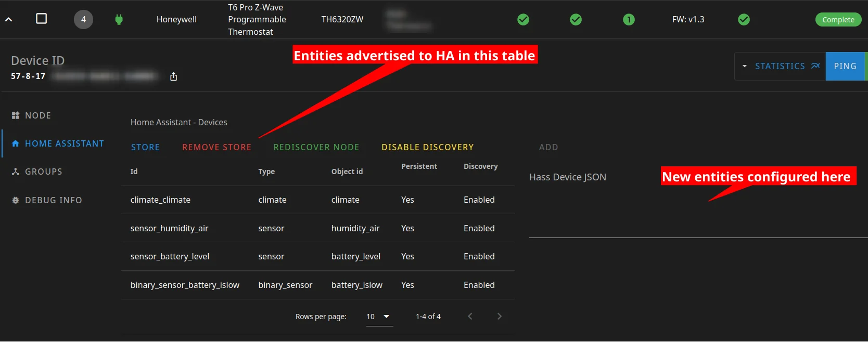
Task: Switch to the Node tab
Action: [x=37, y=115]
